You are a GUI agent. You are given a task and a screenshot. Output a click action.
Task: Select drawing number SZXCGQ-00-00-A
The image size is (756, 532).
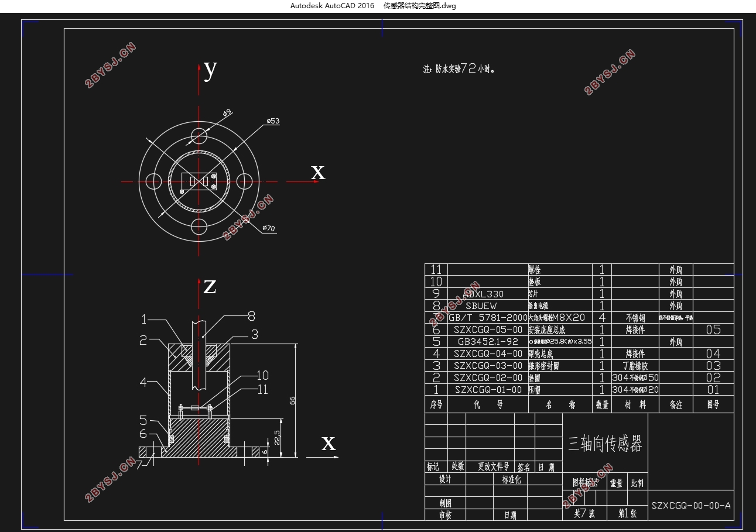tap(691, 506)
